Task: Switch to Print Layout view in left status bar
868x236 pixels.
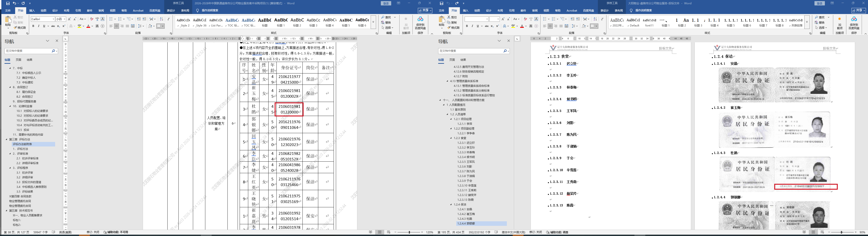Action: [380, 232]
